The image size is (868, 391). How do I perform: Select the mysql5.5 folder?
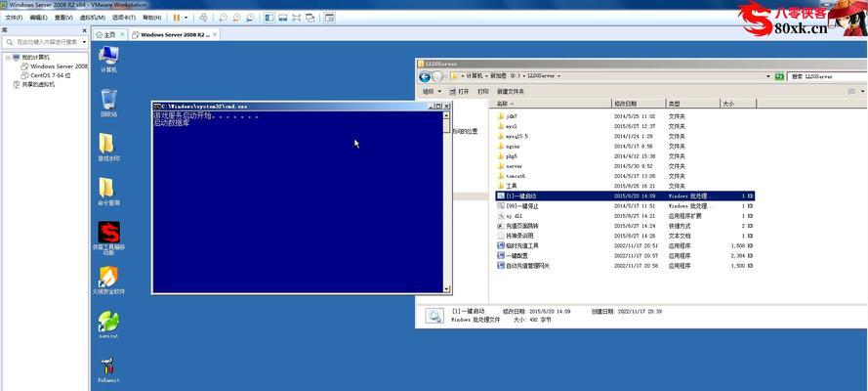513,136
